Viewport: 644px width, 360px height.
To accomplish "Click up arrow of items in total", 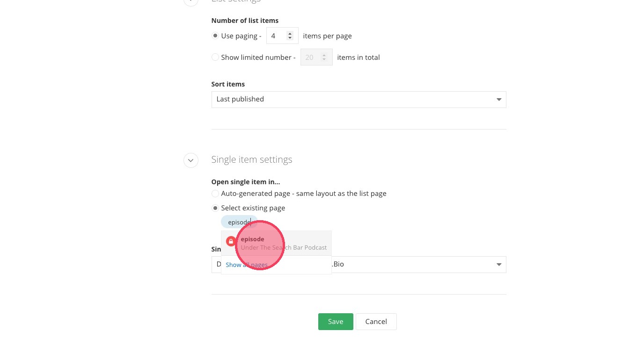I will point(324,55).
